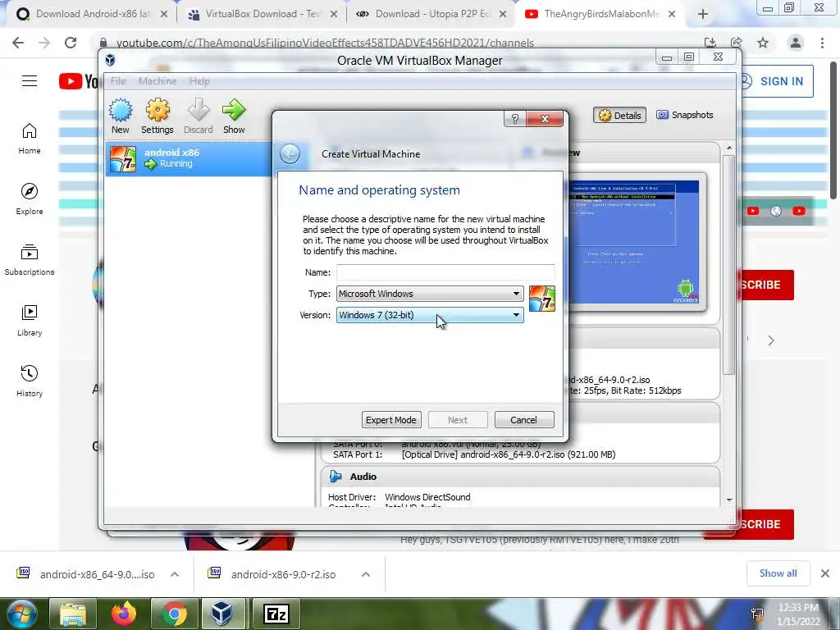Viewport: 840px width, 630px height.
Task: Switch to Download Android-x86 browser tab
Action: pos(92,14)
